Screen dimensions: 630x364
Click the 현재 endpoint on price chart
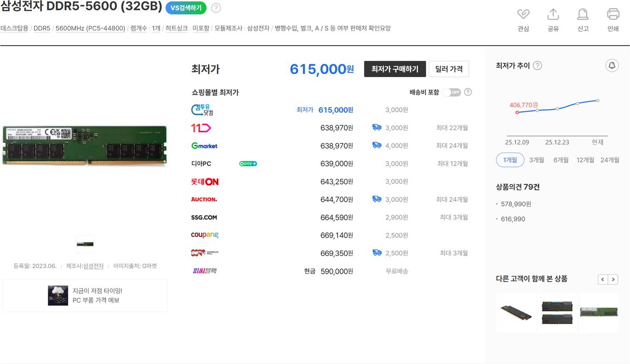click(597, 100)
